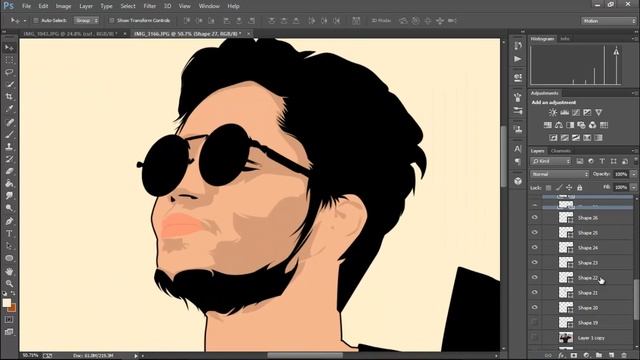Hide the Shape 24 layer
This screenshot has width=640, height=360.
coord(535,247)
